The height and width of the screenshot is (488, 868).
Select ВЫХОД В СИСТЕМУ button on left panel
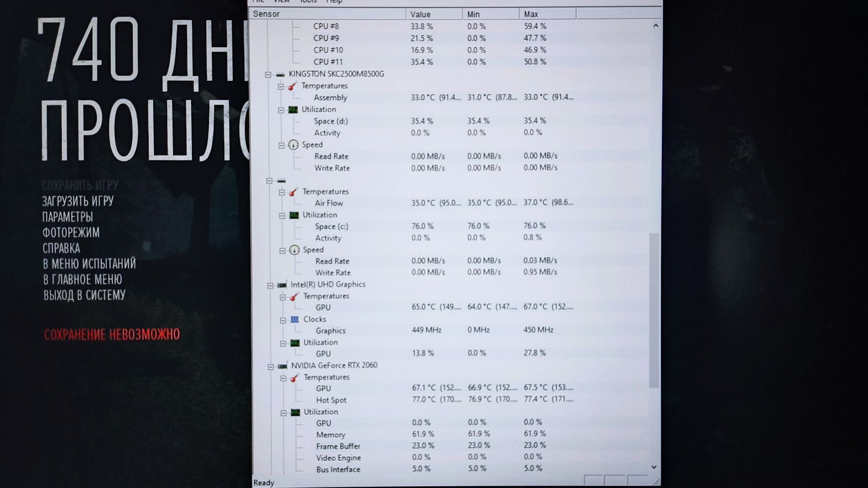point(85,295)
